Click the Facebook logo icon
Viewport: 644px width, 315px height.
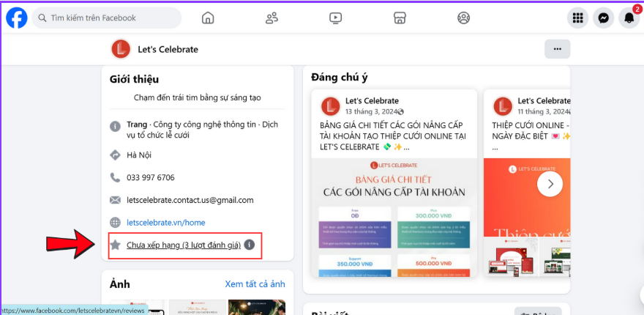16,18
